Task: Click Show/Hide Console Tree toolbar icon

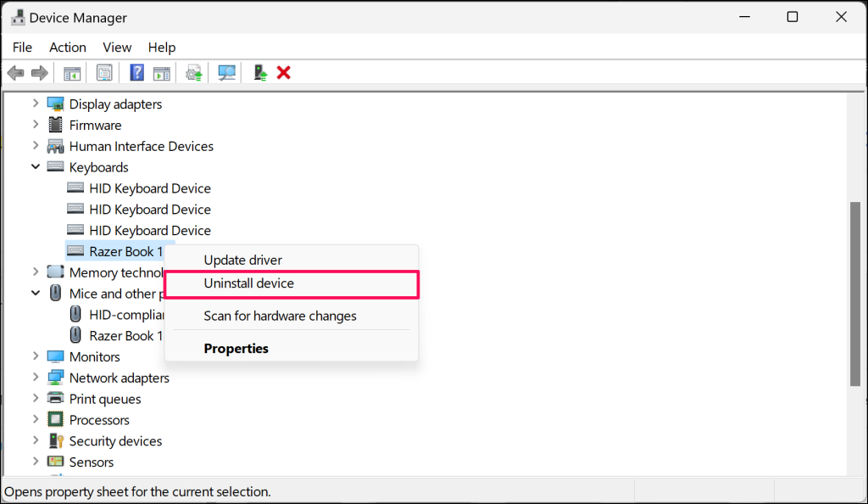Action: [72, 73]
